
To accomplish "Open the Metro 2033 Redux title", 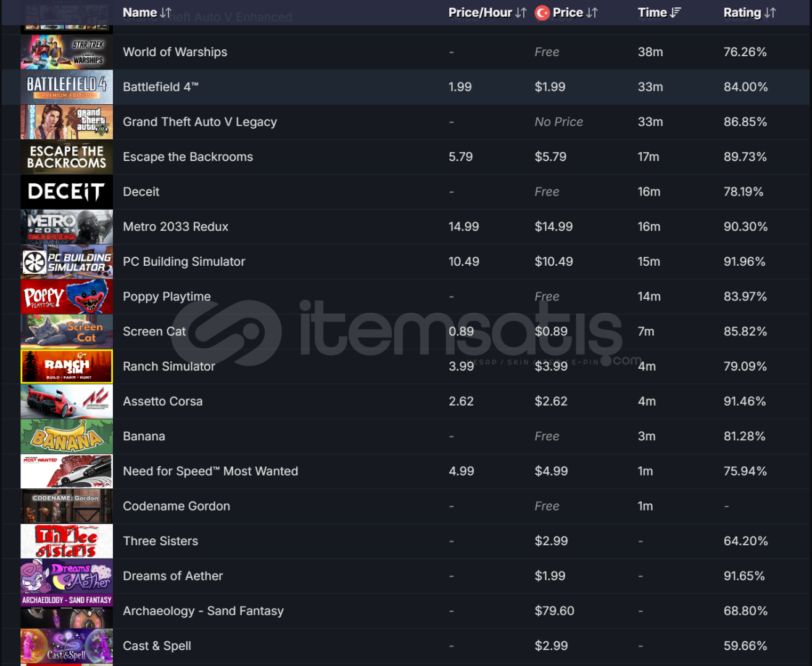I will pyautogui.click(x=176, y=227).
